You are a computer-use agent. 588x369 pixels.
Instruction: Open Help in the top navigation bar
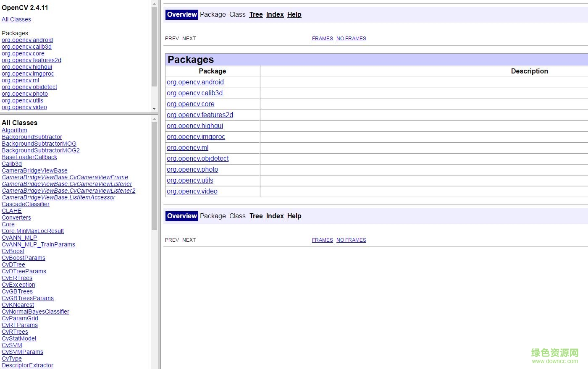coord(294,15)
